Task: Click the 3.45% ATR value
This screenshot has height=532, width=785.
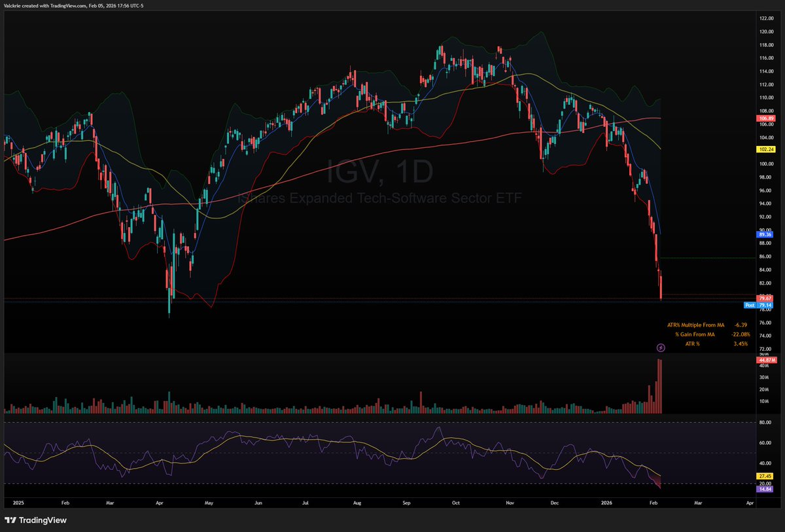Action: (x=741, y=344)
